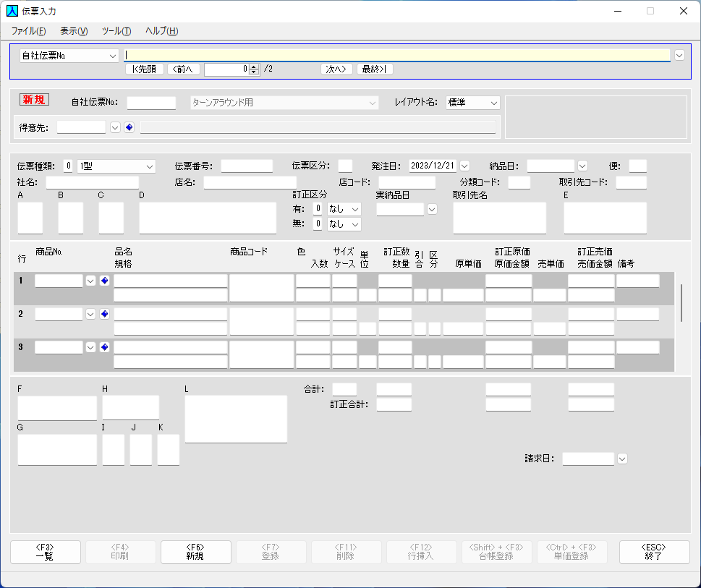Open the レイアウト名 標準 dropdown
The image size is (701, 588).
coord(473,103)
